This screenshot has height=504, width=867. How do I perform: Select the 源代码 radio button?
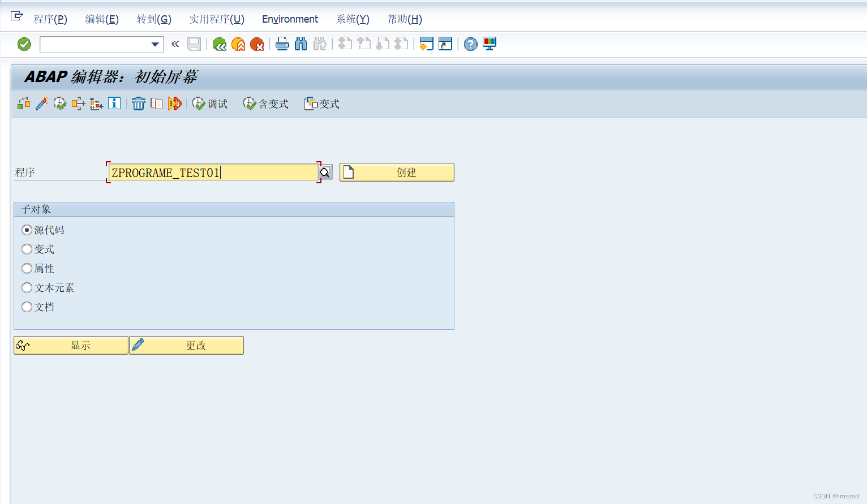pos(27,230)
